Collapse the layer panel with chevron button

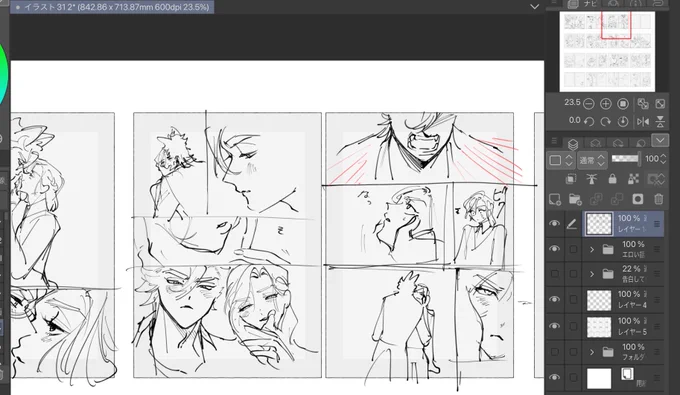(660, 140)
